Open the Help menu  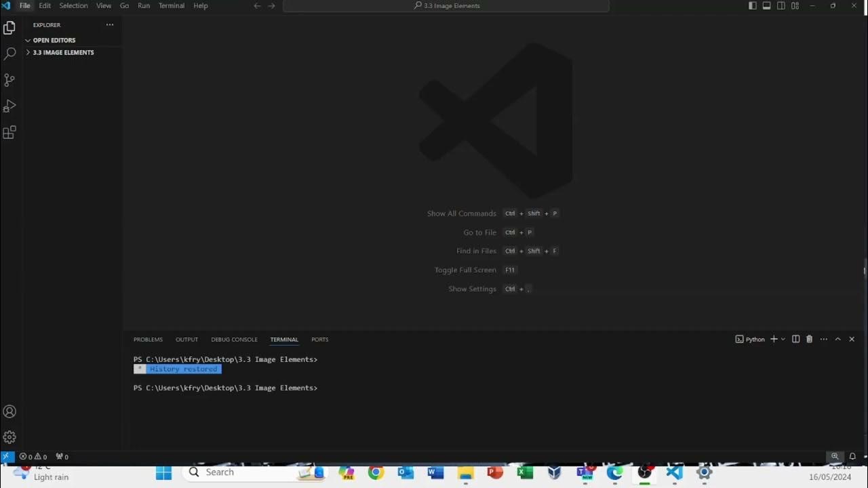[201, 5]
